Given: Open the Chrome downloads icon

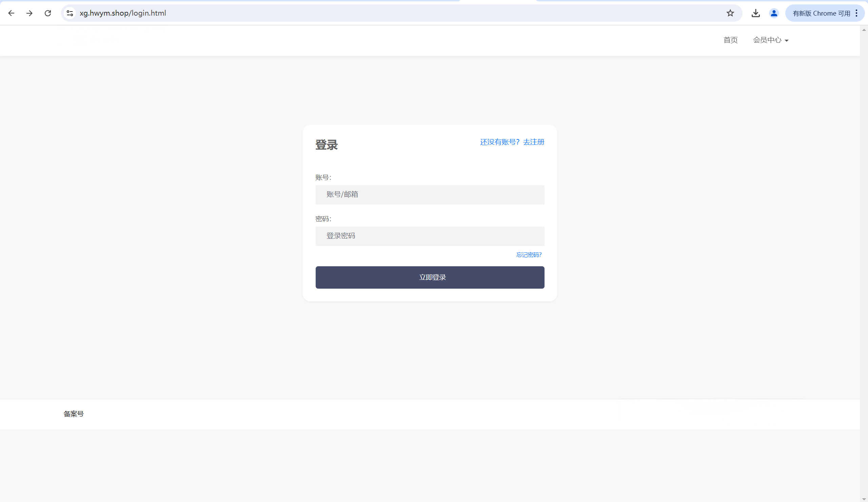Looking at the screenshot, I should point(755,13).
